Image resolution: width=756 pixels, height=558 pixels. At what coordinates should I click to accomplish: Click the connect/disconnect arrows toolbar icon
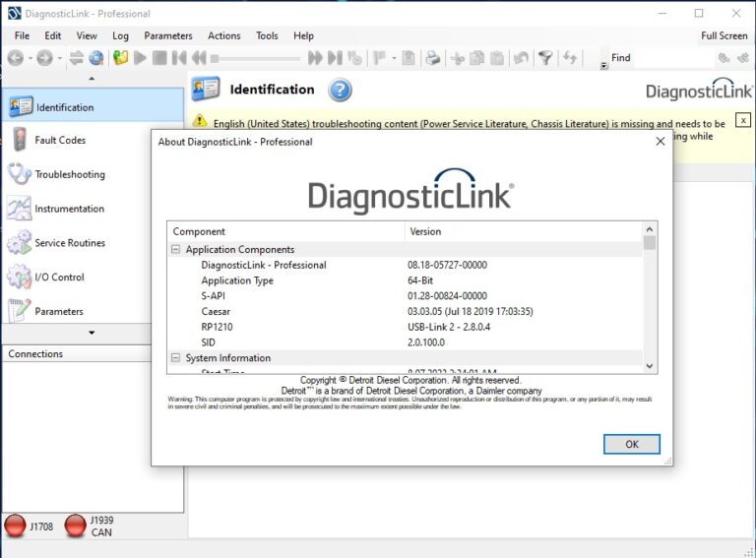tap(76, 58)
